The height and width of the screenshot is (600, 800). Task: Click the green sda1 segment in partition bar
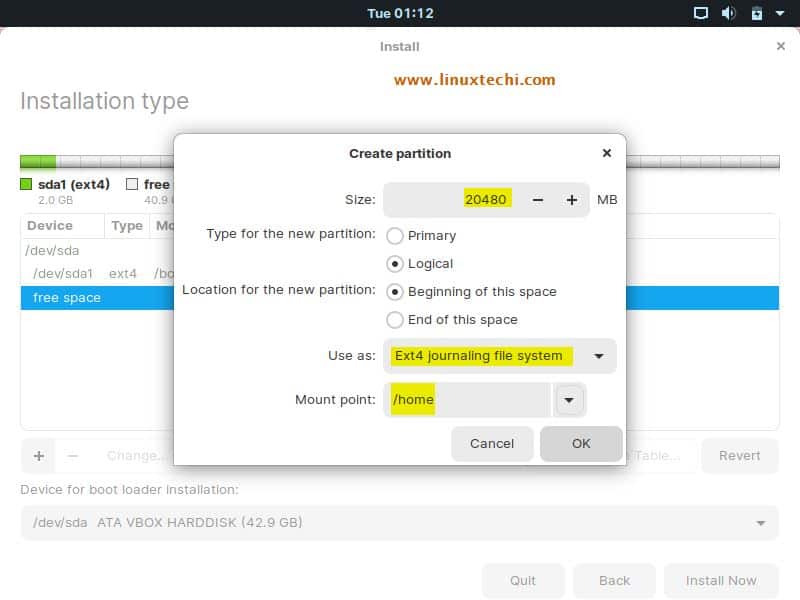(38, 162)
